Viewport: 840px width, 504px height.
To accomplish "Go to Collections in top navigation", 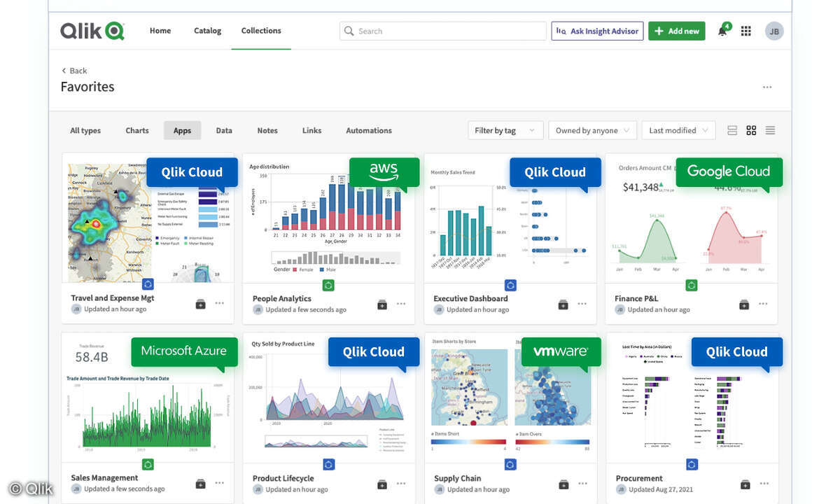I will (261, 31).
